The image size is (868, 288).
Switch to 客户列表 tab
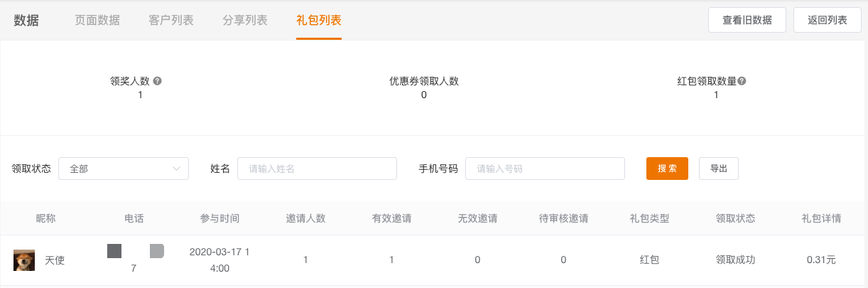coord(171,20)
